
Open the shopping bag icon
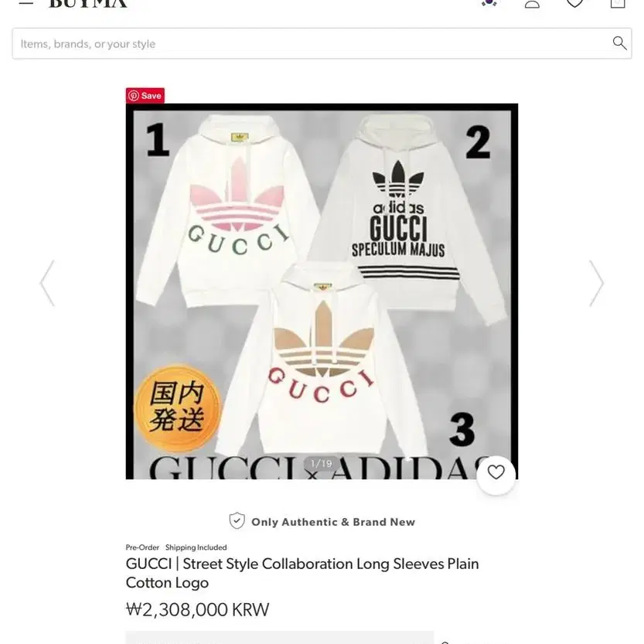[617, 3]
